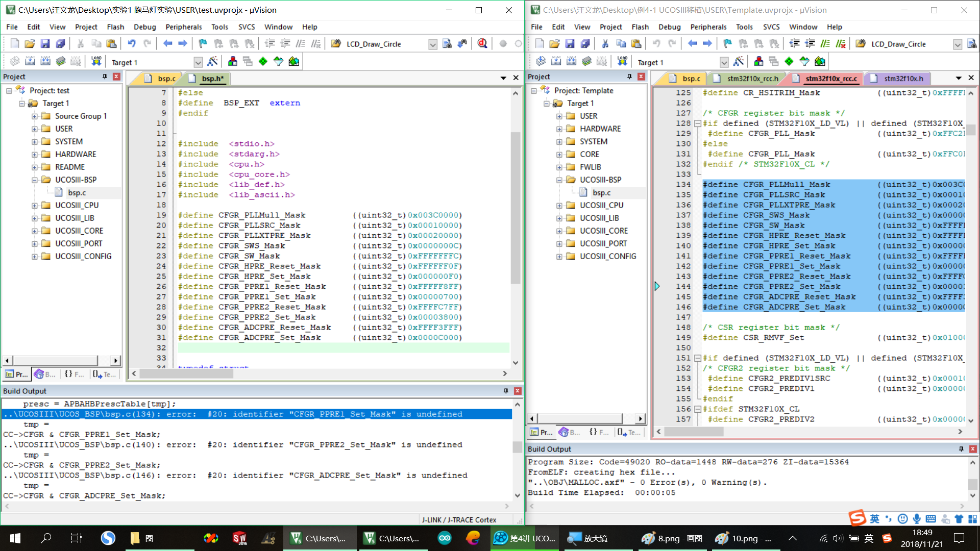Start debug session in test.uvprojx window

[x=482, y=44]
